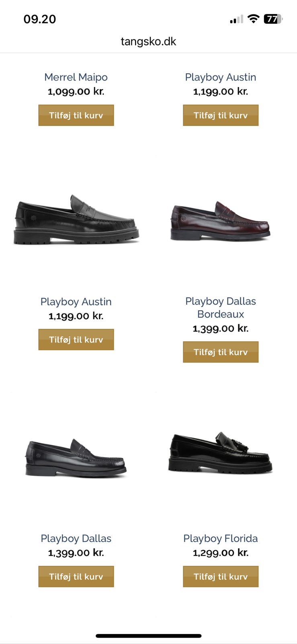Open the Playboy Dallas product title link

[76, 538]
